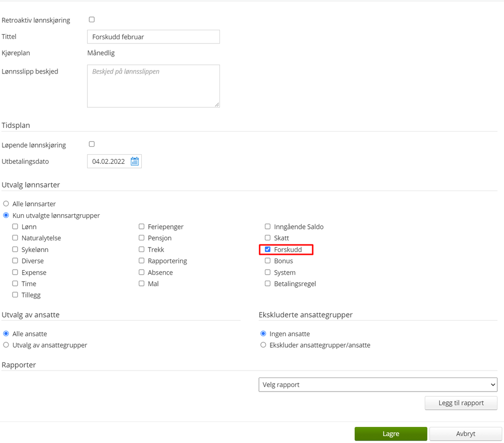The width and height of the screenshot is (504, 443).
Task: Check the Skatt checkbox
Action: [x=268, y=238]
